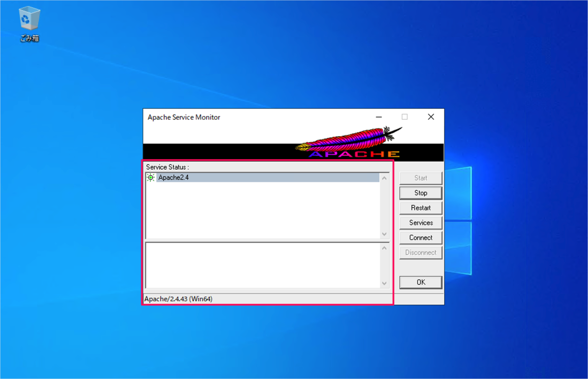Click the up arrow of the log pane scrollbar
The width and height of the screenshot is (588, 379).
[x=384, y=247]
